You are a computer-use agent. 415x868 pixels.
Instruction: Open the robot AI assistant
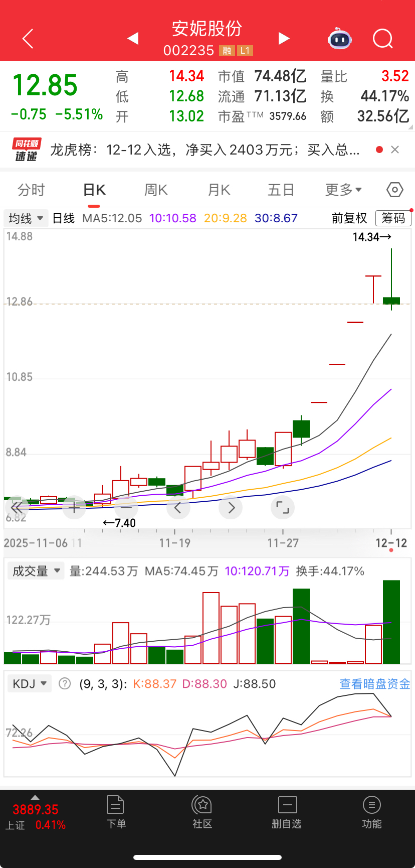click(340, 38)
